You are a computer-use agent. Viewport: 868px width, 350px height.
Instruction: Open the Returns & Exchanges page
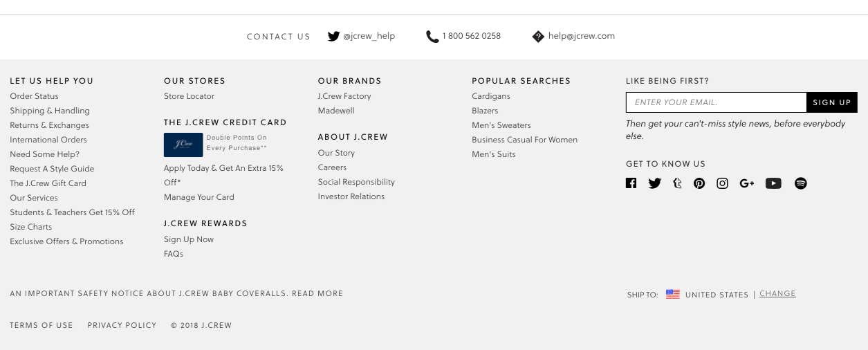click(x=49, y=125)
